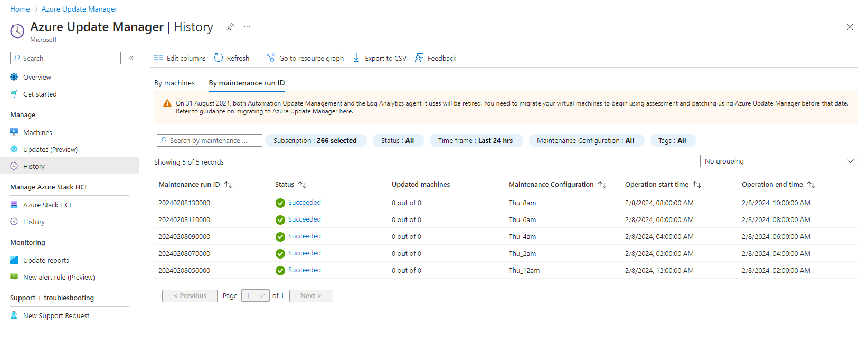
Task: Click the Get started rocket icon
Action: (14, 94)
